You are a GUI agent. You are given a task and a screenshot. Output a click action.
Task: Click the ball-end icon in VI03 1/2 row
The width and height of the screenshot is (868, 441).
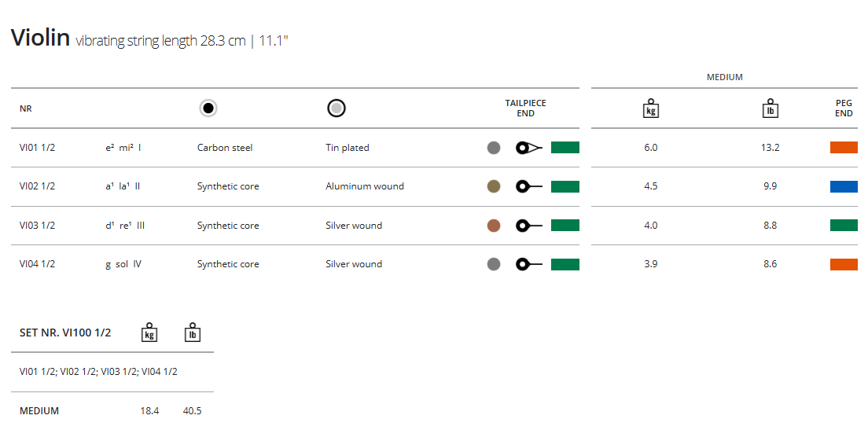pyautogui.click(x=528, y=226)
